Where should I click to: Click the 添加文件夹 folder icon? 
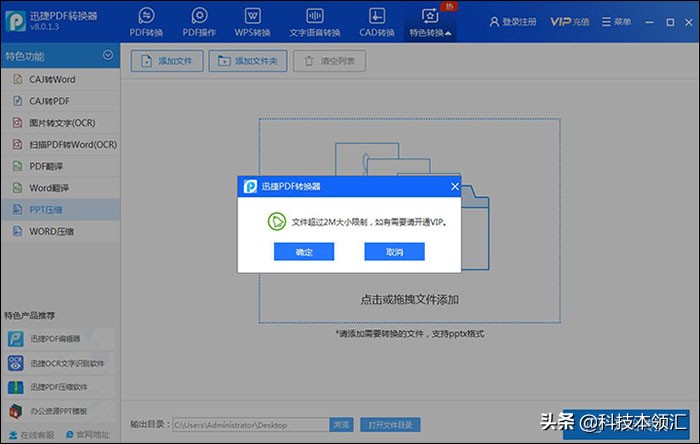[224, 61]
